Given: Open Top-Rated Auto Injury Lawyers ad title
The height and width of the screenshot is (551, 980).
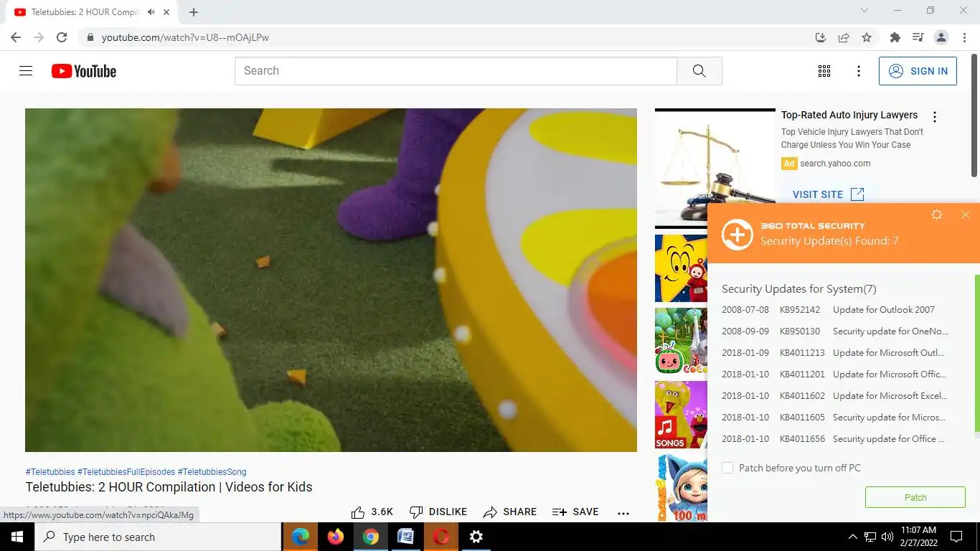Looking at the screenshot, I should point(849,115).
